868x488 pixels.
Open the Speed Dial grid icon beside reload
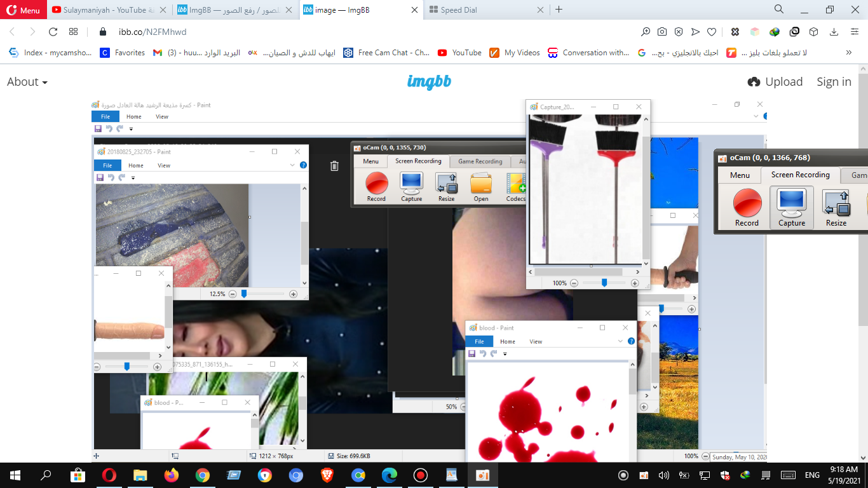[74, 32]
